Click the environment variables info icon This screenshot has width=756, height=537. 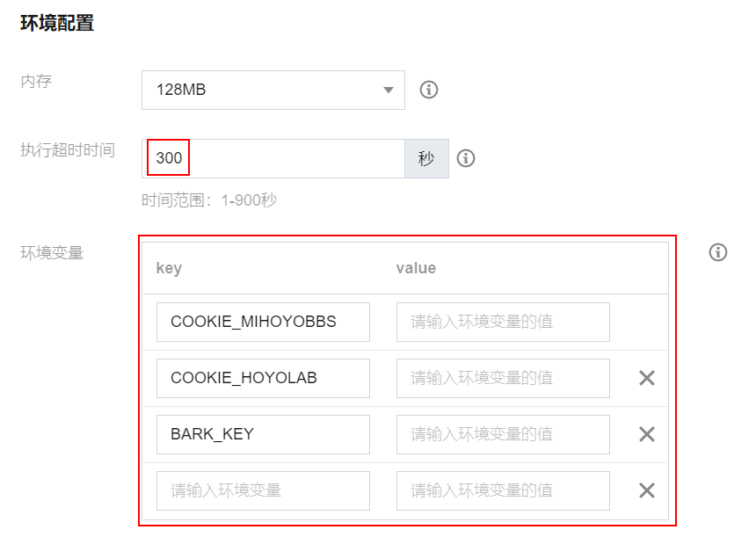[718, 252]
